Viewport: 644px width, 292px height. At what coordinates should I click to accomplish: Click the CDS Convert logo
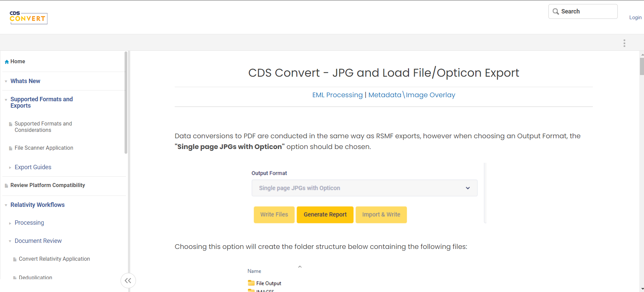coord(29,17)
